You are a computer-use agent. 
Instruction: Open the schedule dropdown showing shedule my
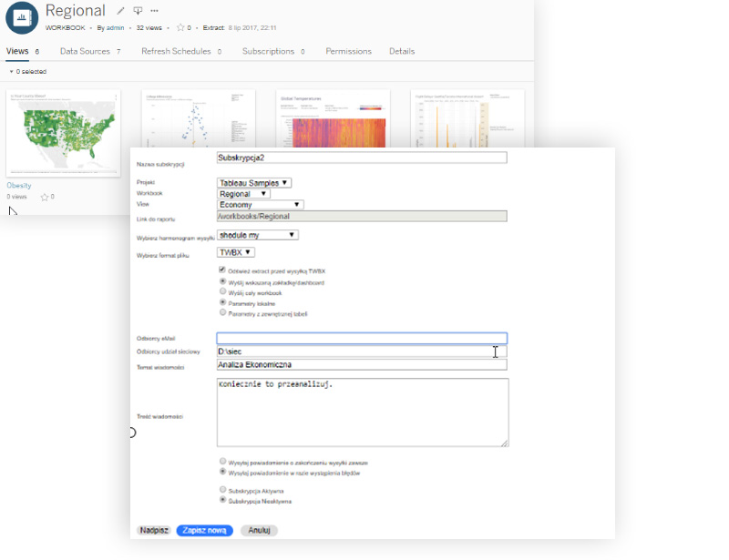[x=257, y=235]
